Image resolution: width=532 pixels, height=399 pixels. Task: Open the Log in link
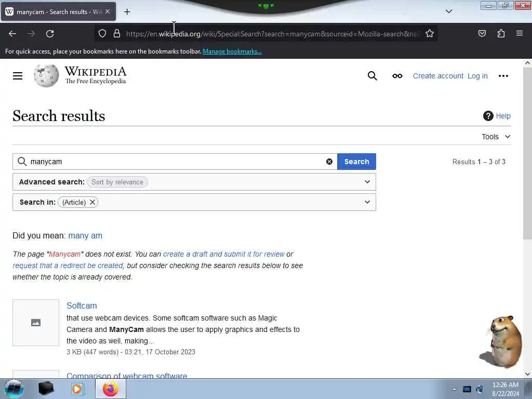[x=477, y=76]
